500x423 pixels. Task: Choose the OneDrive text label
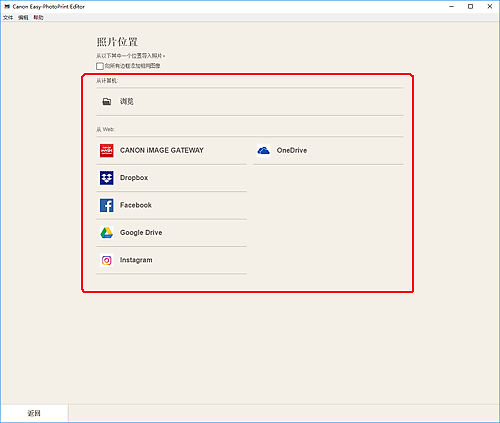[292, 150]
